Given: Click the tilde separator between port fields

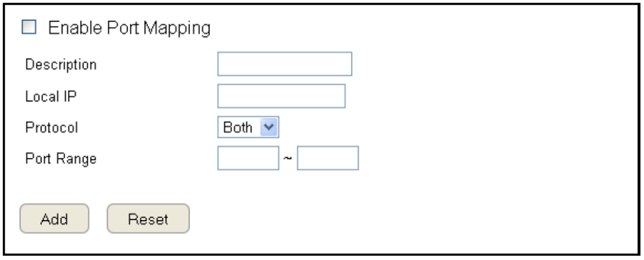Looking at the screenshot, I should (288, 159).
